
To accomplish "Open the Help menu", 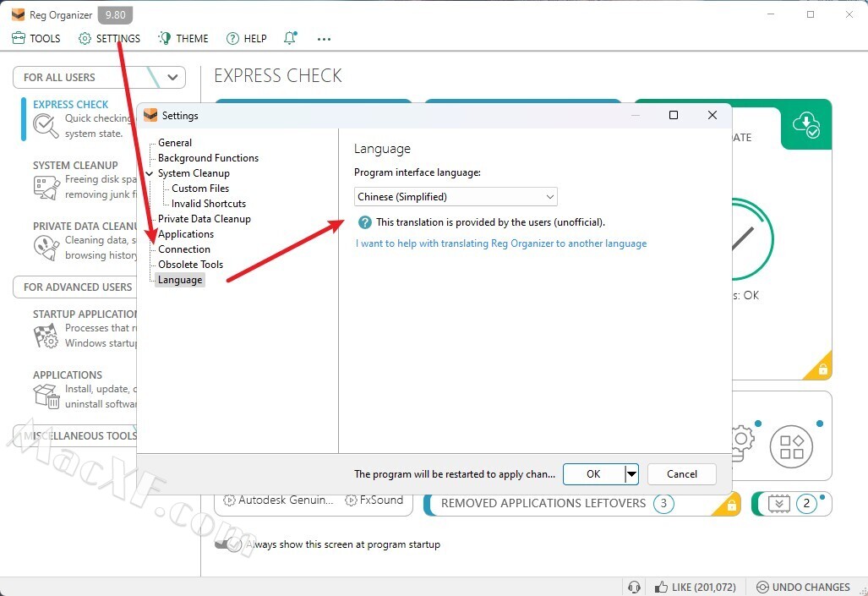I will [246, 38].
